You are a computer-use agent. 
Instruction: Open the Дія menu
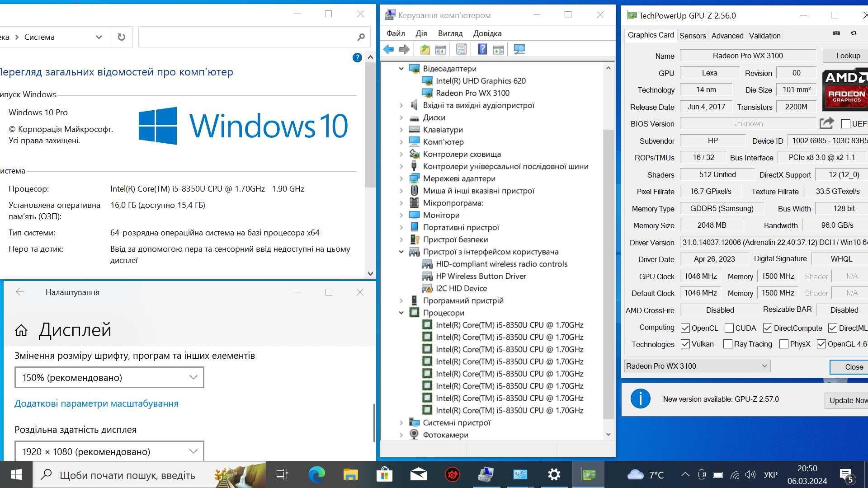[421, 33]
